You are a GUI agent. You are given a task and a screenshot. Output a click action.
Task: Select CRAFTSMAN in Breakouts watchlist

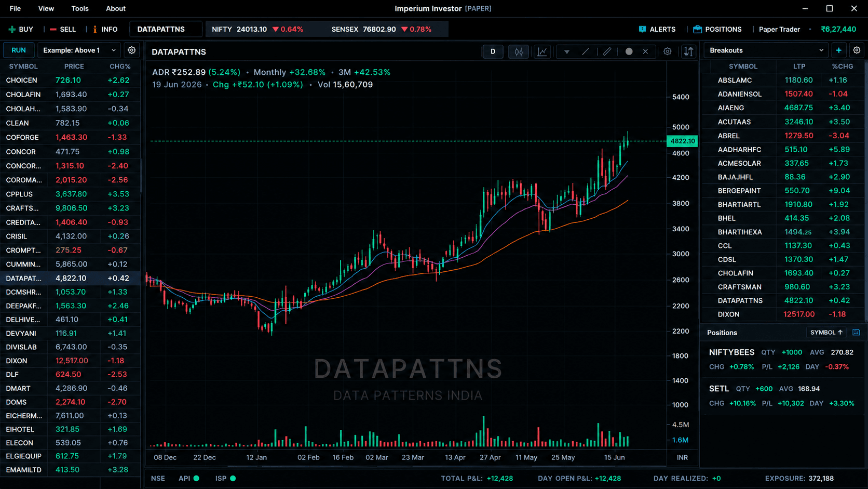pyautogui.click(x=783, y=287)
